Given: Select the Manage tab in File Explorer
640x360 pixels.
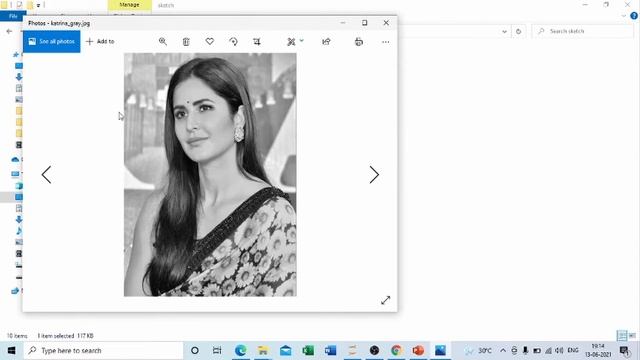Looking at the screenshot, I should click(x=129, y=5).
